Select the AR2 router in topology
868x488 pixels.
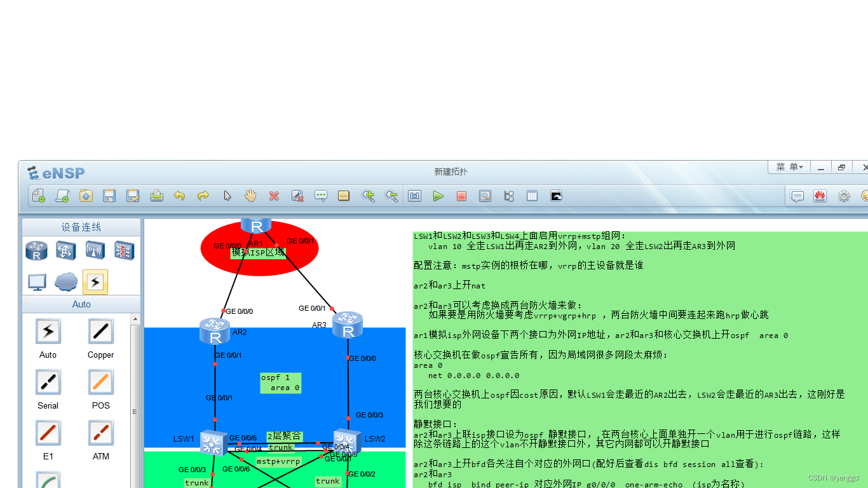pyautogui.click(x=215, y=332)
